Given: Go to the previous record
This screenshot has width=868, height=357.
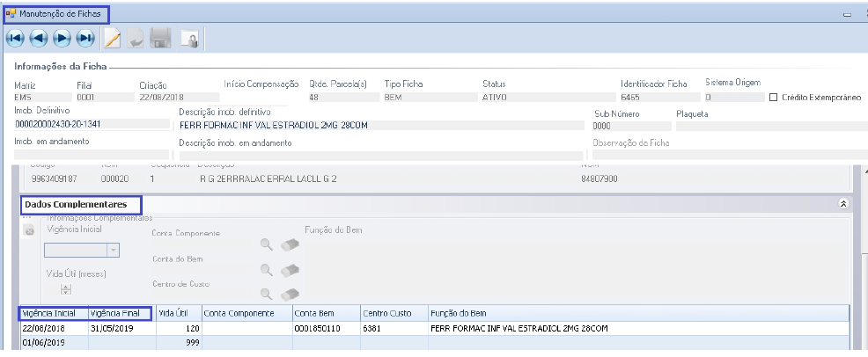Looking at the screenshot, I should (x=38, y=39).
